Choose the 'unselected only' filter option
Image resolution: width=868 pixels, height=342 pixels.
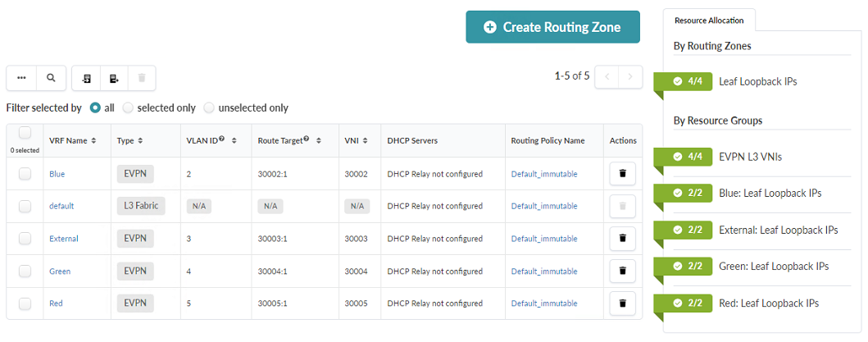[209, 107]
